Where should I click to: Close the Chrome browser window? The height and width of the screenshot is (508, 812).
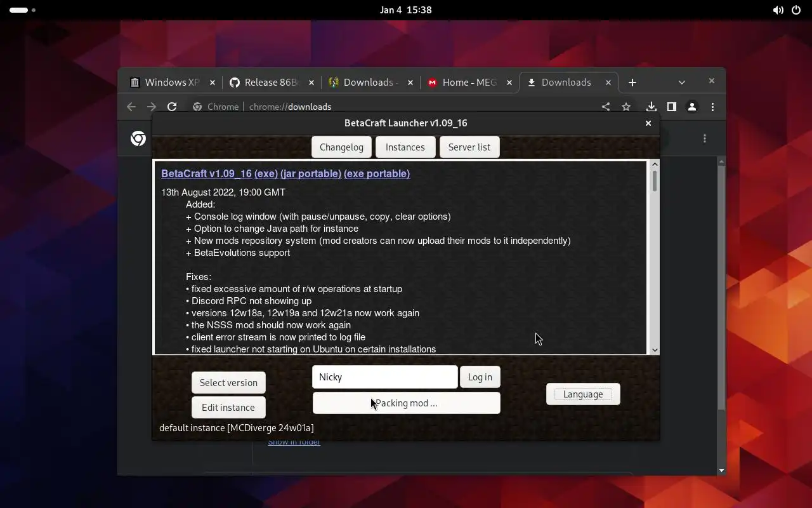pos(711,81)
